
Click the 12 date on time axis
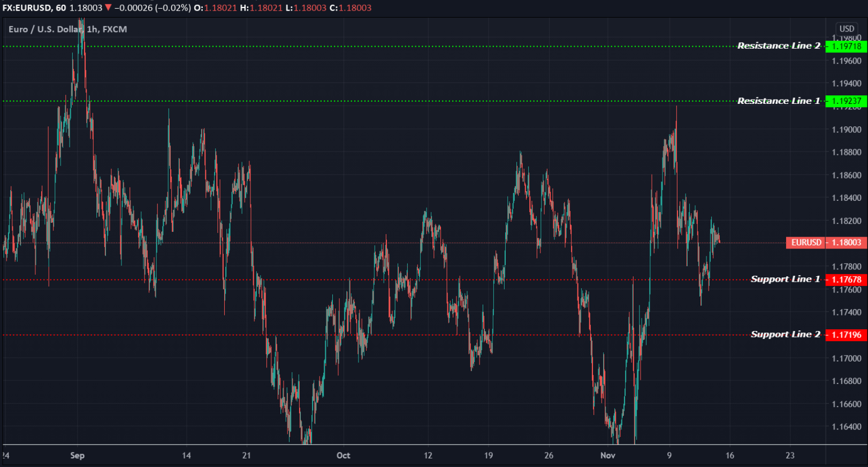click(428, 456)
